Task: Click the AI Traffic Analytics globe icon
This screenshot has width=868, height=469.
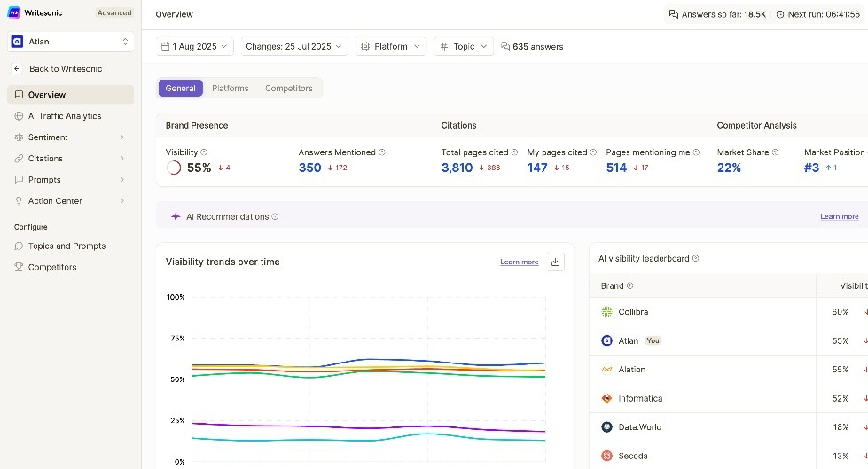Action: pyautogui.click(x=19, y=116)
